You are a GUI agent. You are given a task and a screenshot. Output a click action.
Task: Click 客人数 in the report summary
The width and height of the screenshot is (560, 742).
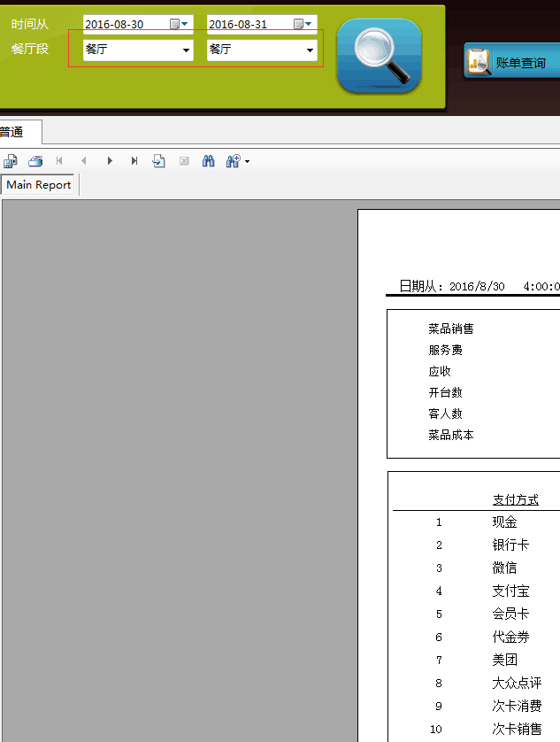(446, 414)
